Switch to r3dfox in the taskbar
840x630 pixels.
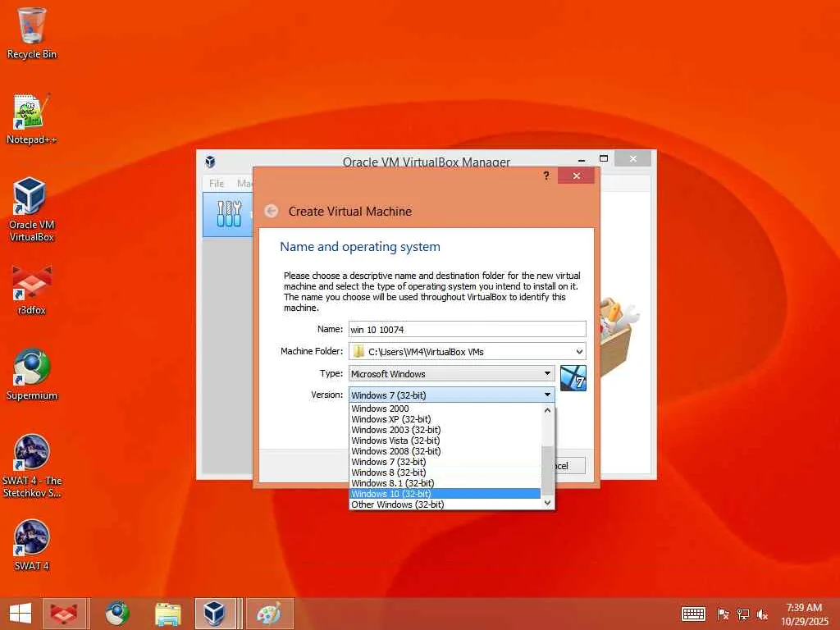point(64,614)
